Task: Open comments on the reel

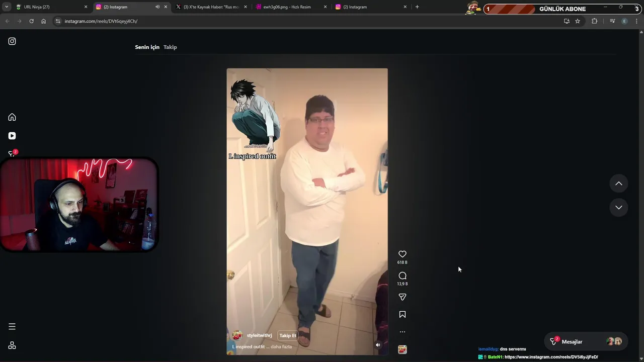Action: click(403, 276)
